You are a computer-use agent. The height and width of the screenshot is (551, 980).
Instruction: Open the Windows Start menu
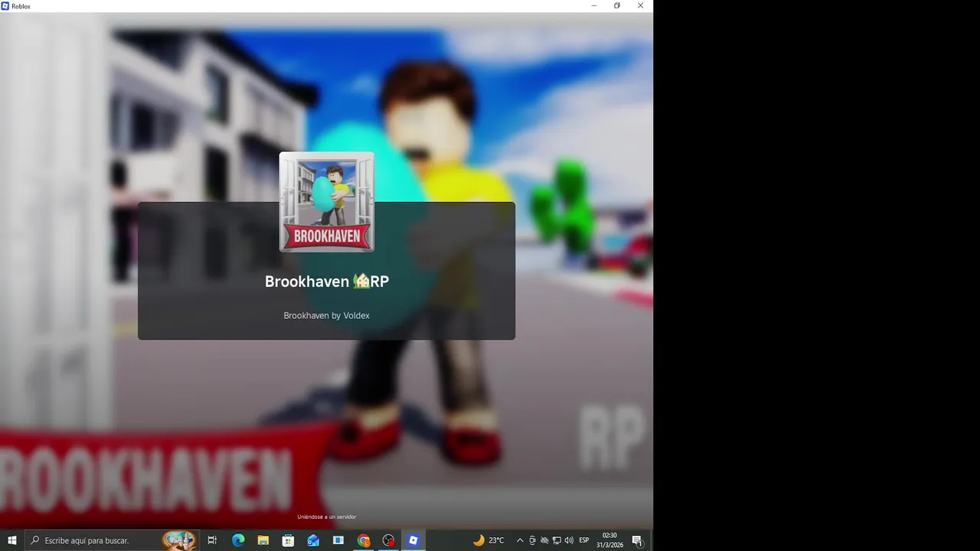click(x=12, y=540)
